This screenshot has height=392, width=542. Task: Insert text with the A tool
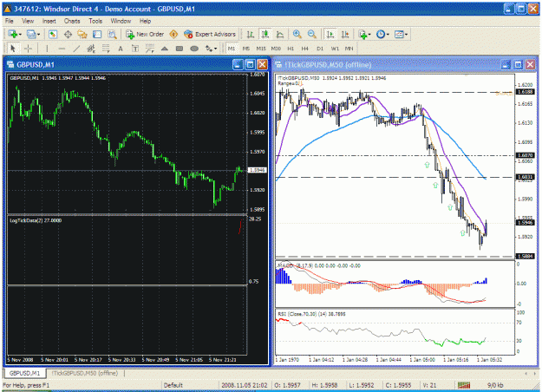[x=121, y=49]
